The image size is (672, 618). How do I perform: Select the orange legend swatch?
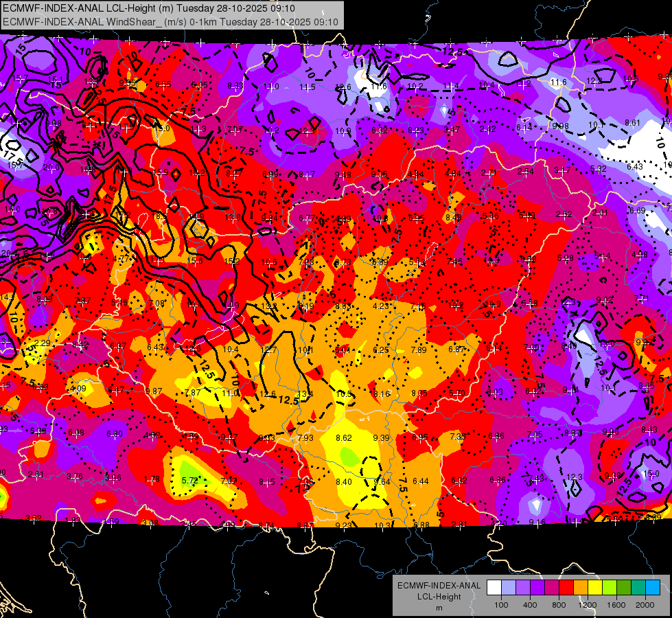(580, 588)
